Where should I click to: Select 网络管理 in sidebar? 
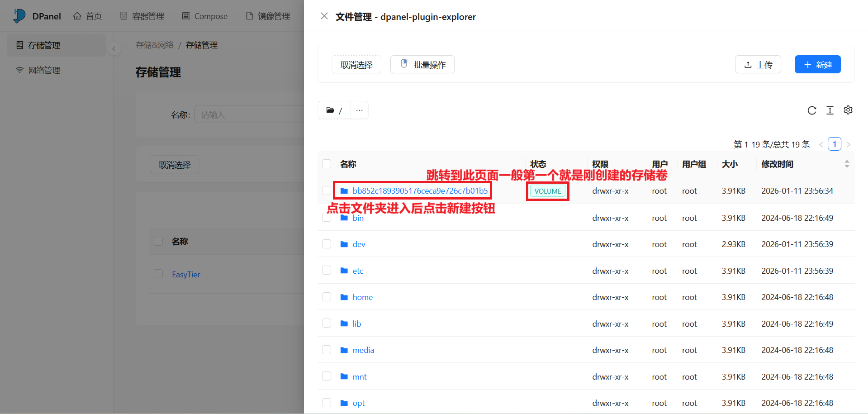57,70
